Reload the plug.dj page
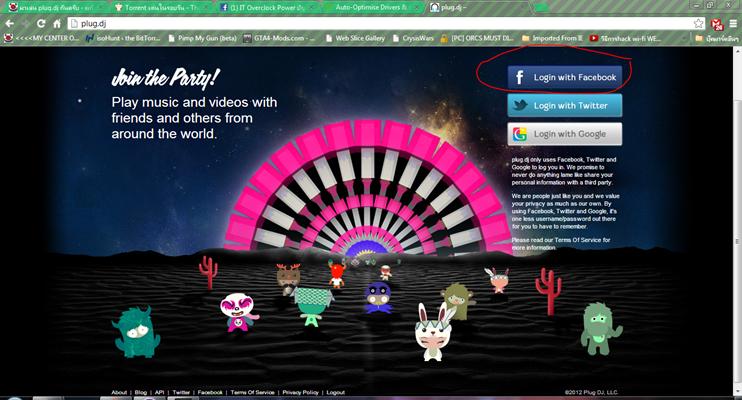 point(41,23)
